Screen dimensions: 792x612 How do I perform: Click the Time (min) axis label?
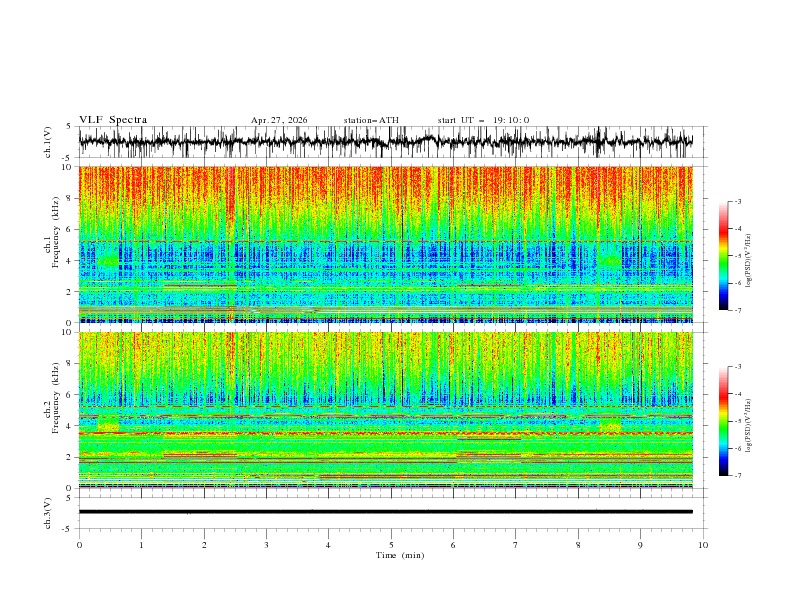tap(400, 555)
